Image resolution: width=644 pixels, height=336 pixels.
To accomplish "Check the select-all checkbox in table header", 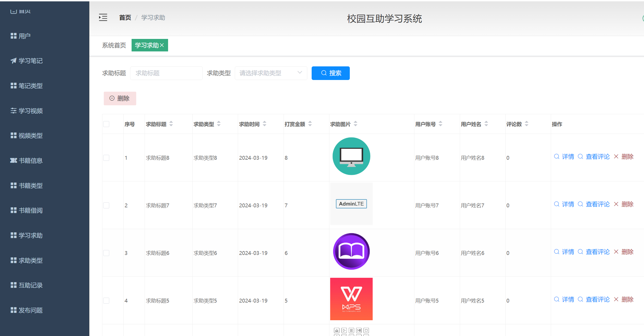I will pos(106,124).
